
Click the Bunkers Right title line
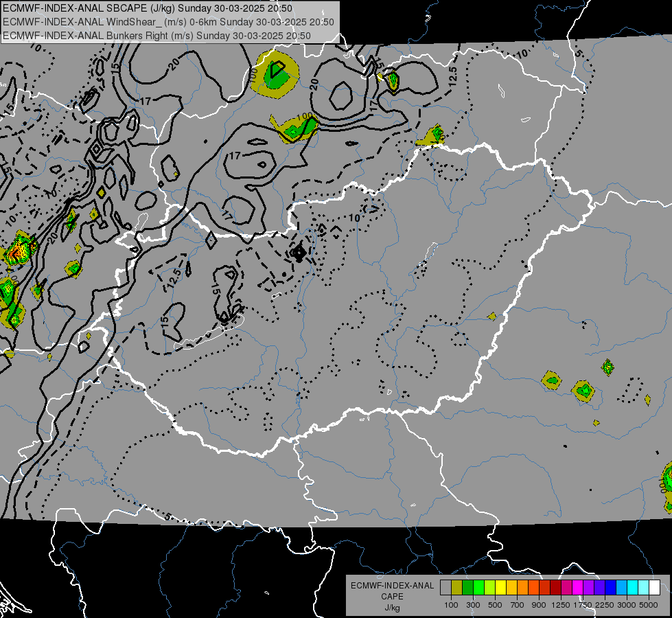click(x=157, y=36)
